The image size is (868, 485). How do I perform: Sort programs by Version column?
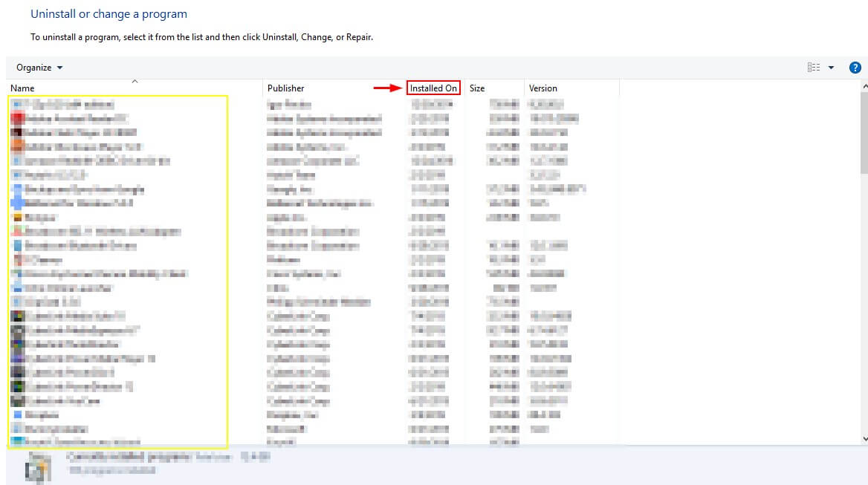[x=542, y=88]
